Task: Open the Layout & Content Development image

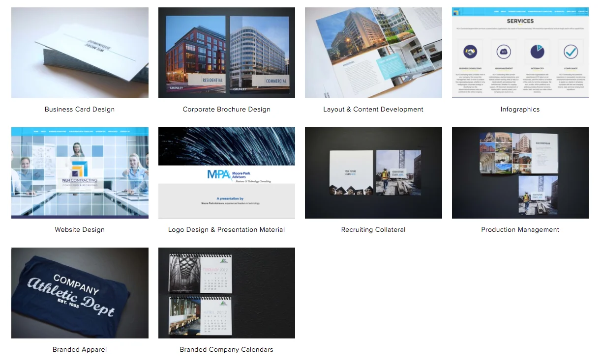Action: coord(373,53)
